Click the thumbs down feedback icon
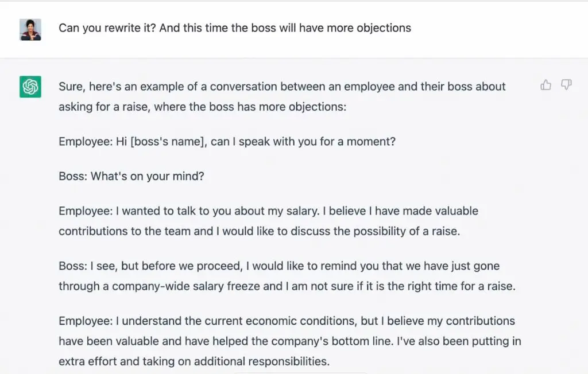 click(566, 85)
